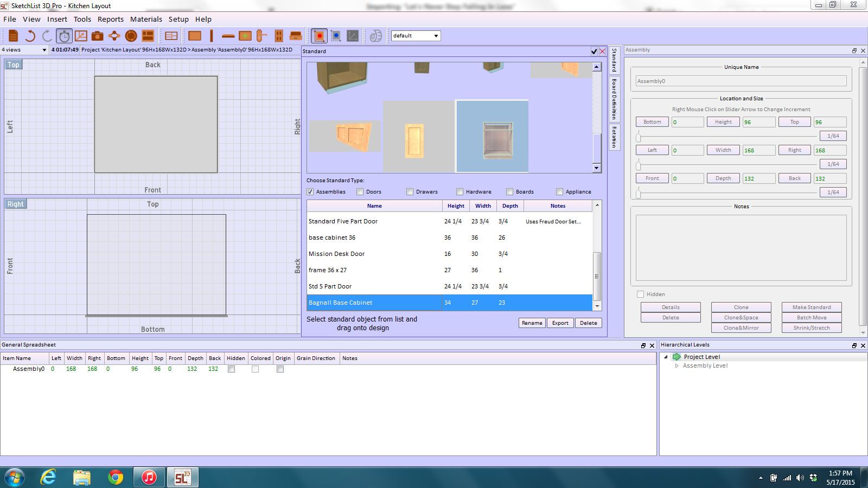Viewport: 868px width, 488px height.
Task: Open iTunes from the taskbar
Action: coord(149,477)
